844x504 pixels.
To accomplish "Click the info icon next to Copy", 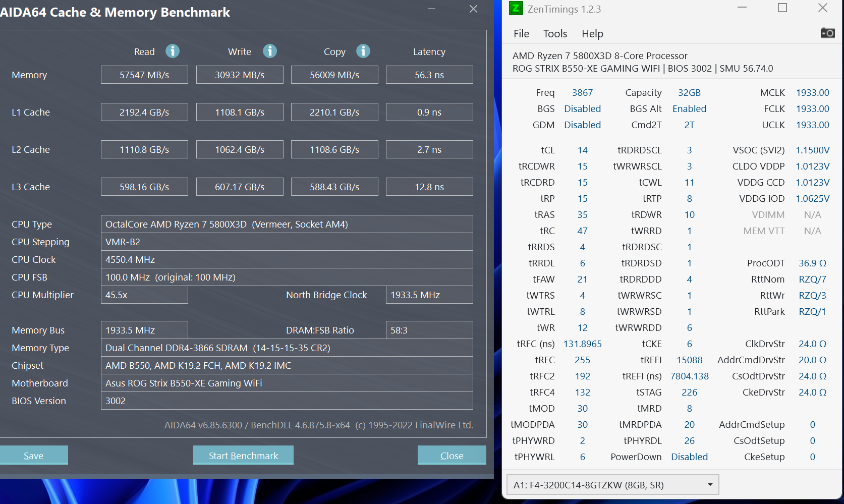I will coord(363,51).
